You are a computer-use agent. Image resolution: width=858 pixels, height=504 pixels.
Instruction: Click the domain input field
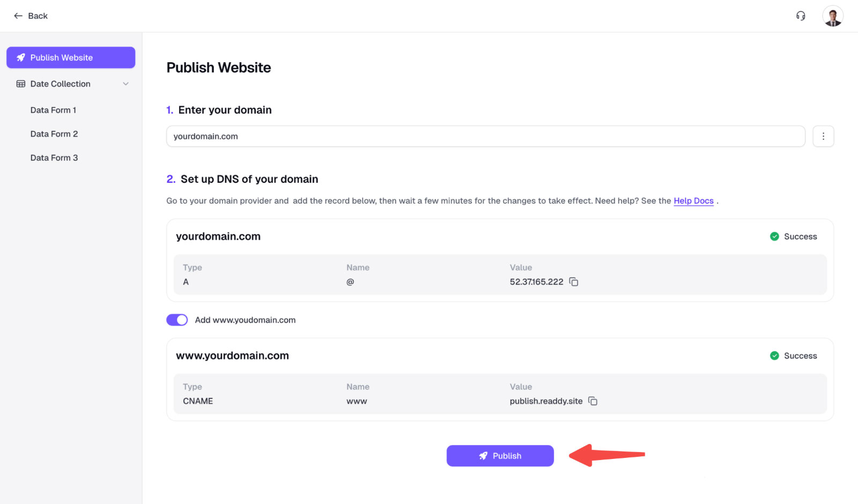coord(485,136)
